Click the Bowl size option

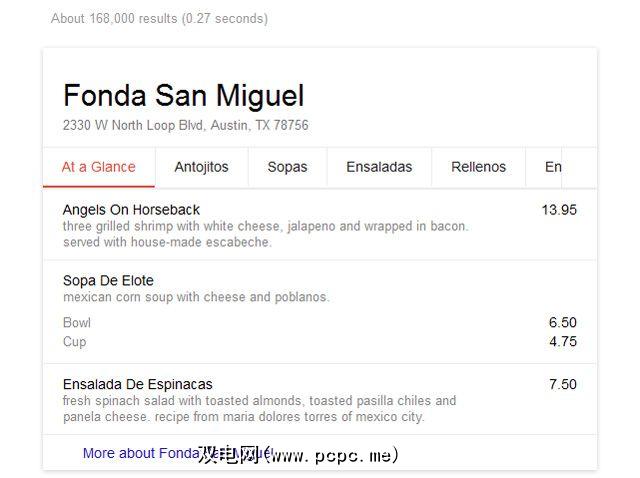point(77,322)
